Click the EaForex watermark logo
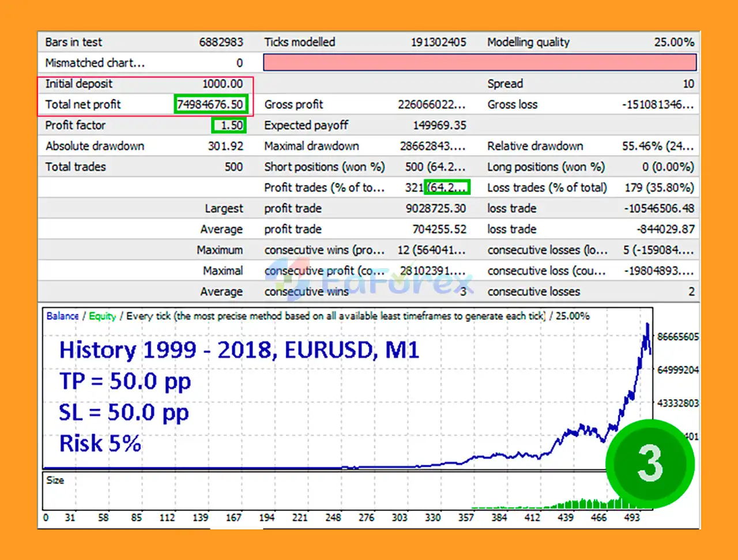 (369, 281)
